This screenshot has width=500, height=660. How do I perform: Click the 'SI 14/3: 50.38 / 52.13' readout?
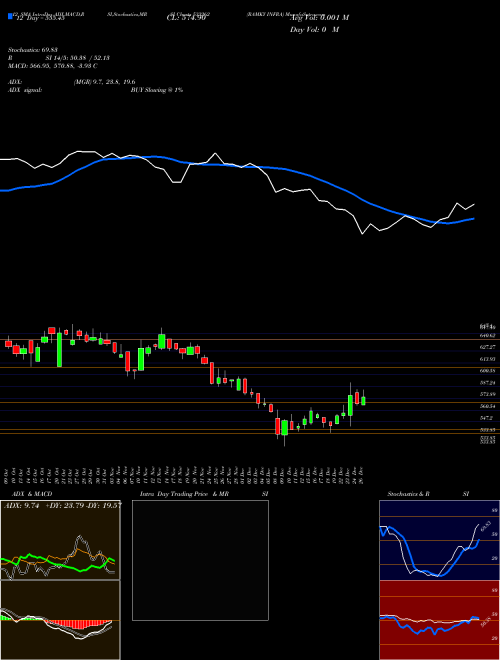[x=78, y=58]
